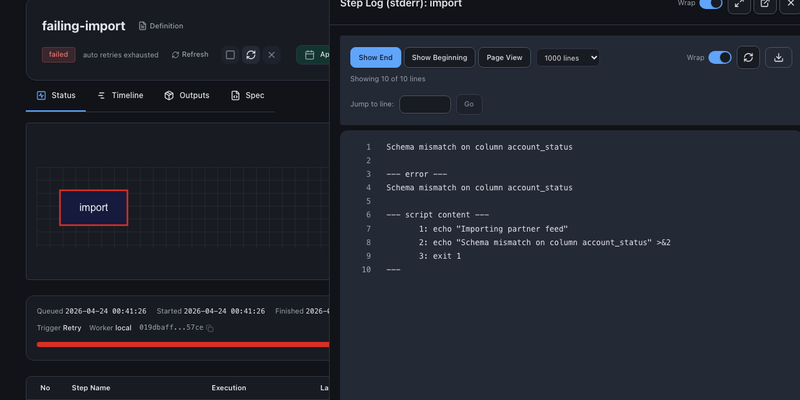Click the X icon next to the retry icon in the failing-import header

[x=271, y=55]
